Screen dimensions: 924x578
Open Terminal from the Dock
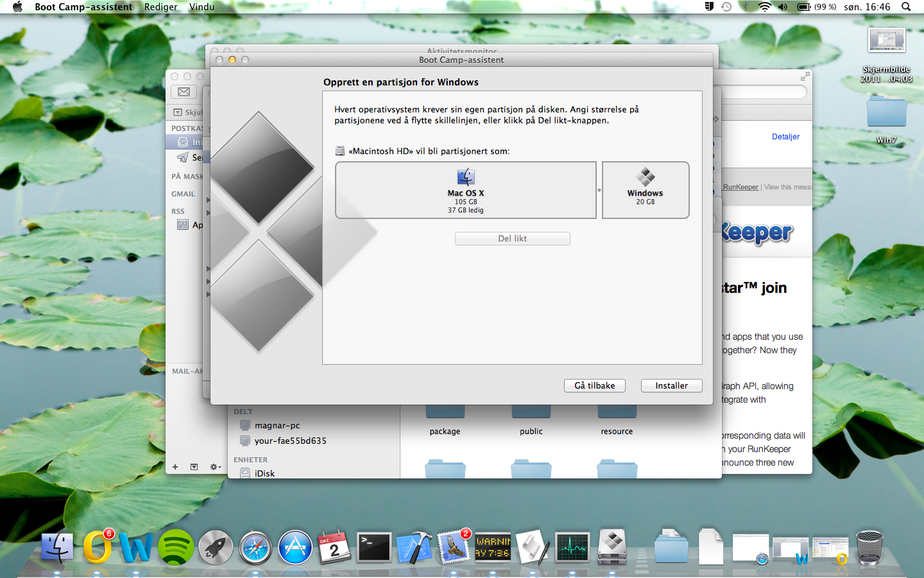374,548
